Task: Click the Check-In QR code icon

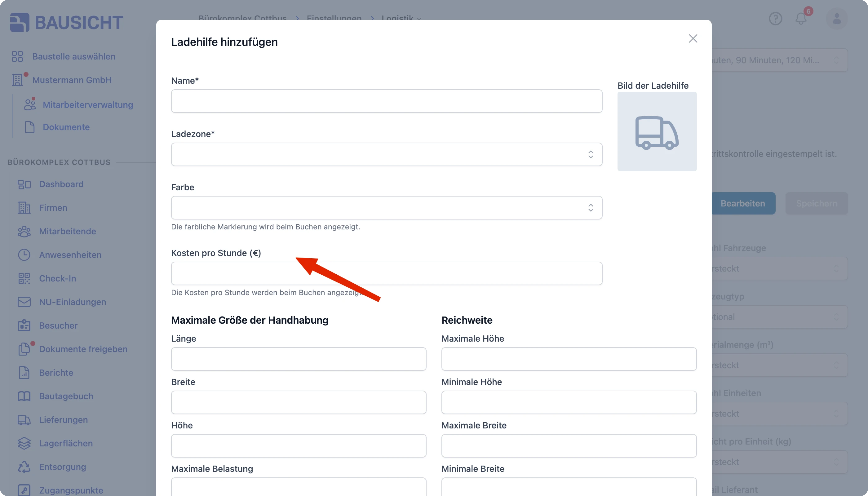Action: tap(24, 278)
